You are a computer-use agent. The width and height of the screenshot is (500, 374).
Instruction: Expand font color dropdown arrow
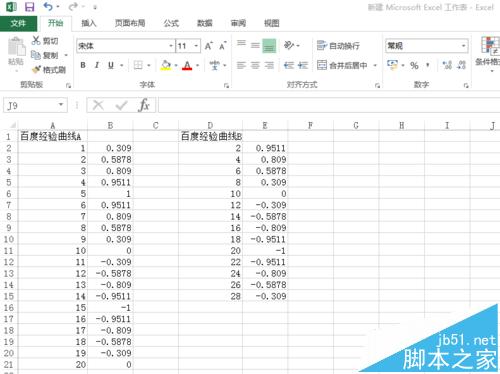197,65
